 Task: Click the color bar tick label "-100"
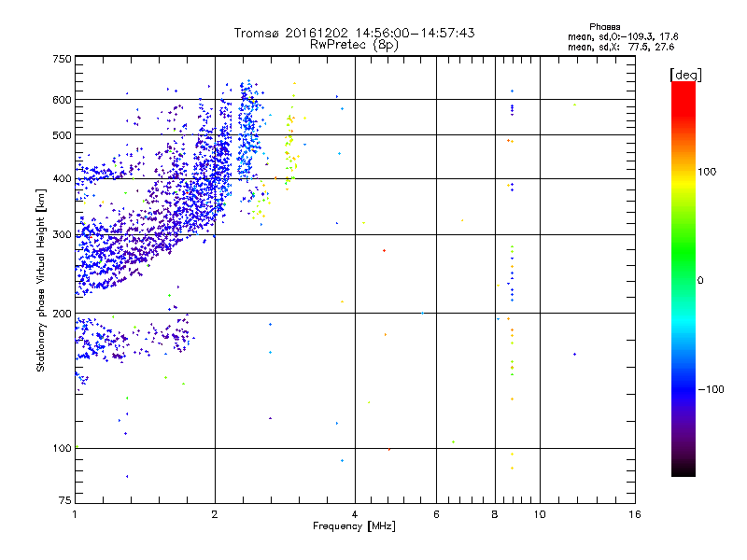click(x=711, y=389)
